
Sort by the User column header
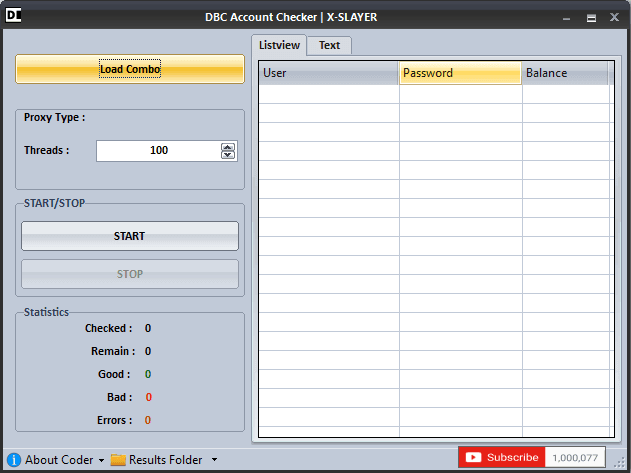[328, 73]
